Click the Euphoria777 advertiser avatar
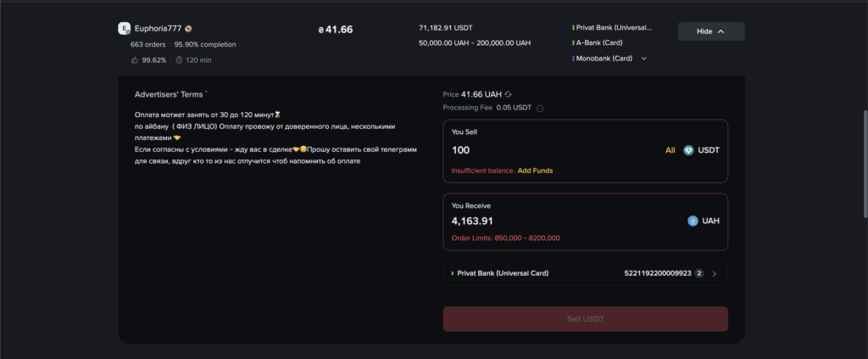Viewport: 868px width, 359px height. point(124,28)
